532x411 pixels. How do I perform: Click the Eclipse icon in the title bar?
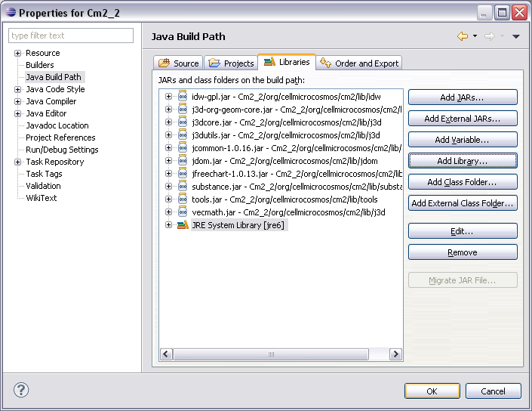coord(11,13)
